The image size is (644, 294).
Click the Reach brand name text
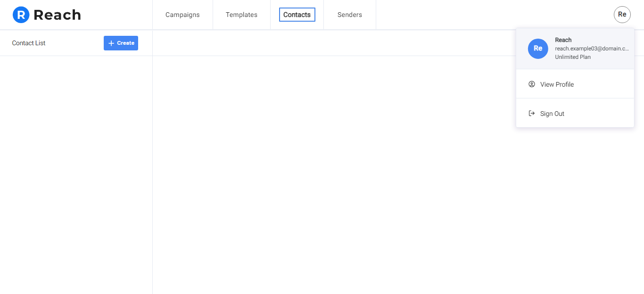coord(57,15)
